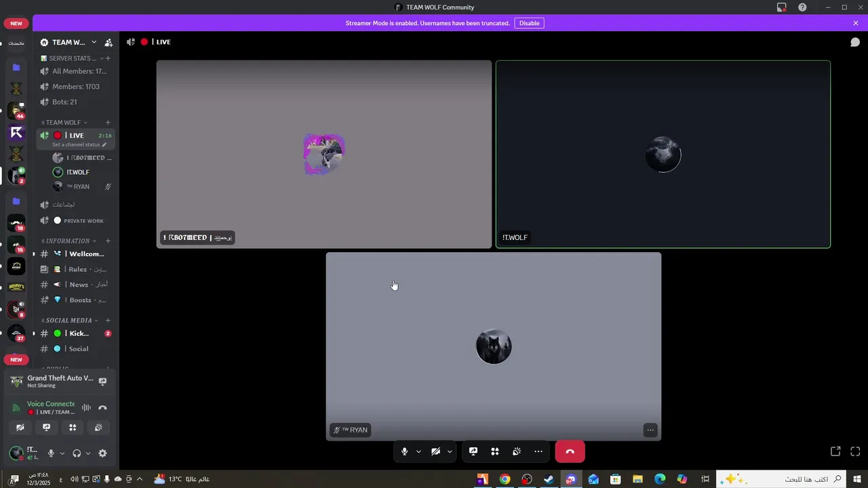Click the Windows taskbar search box
Image resolution: width=868 pixels, height=488 pixels.
click(783, 479)
